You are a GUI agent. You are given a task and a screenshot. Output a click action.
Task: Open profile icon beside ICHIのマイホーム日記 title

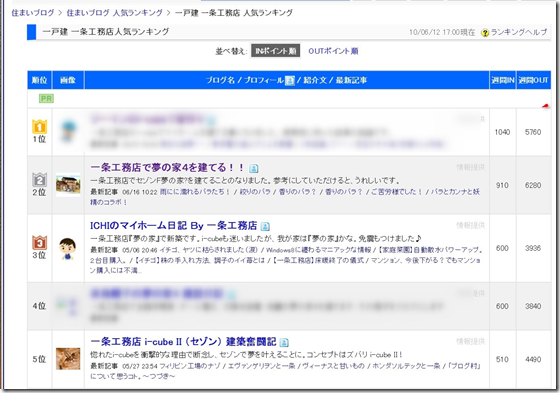click(x=265, y=226)
